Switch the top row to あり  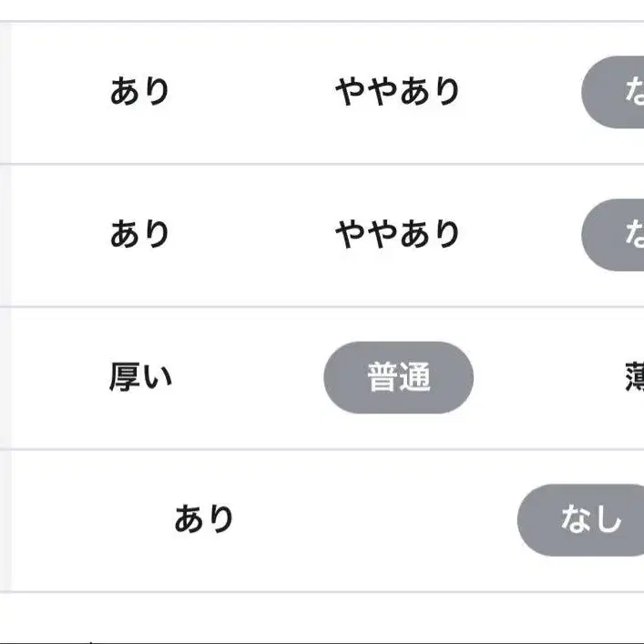(139, 92)
